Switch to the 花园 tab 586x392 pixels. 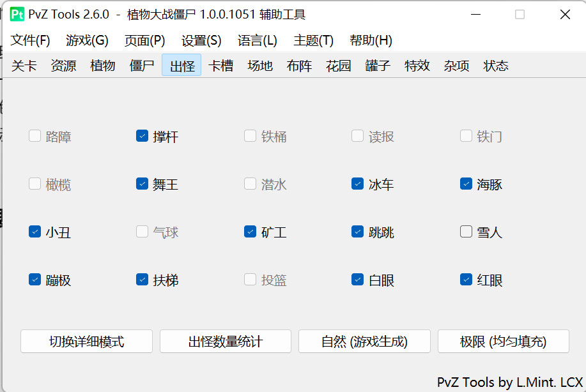(x=339, y=66)
